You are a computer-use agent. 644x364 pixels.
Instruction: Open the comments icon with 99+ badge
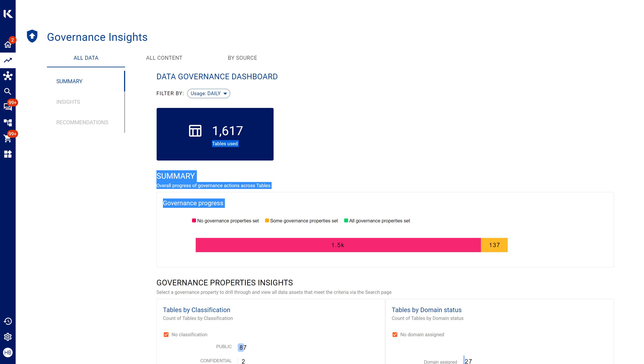(8, 107)
